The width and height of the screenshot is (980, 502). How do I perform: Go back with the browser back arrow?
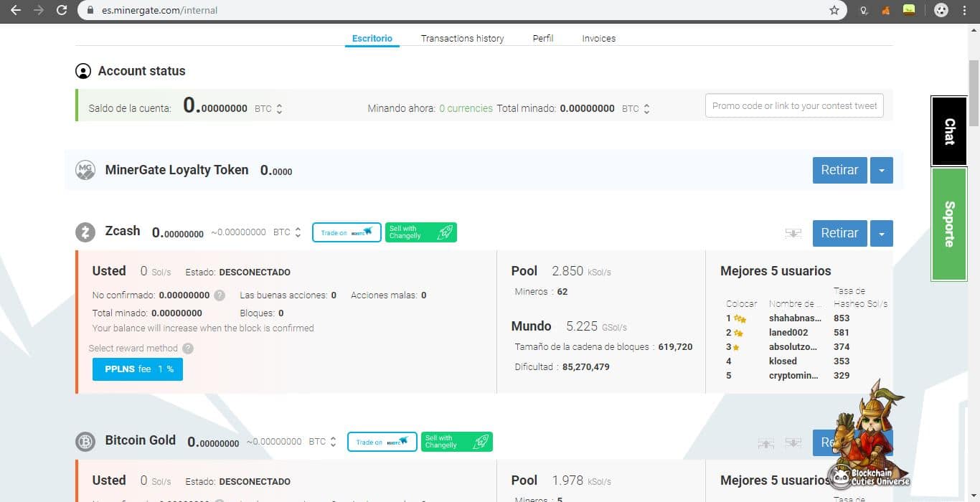tap(16, 10)
